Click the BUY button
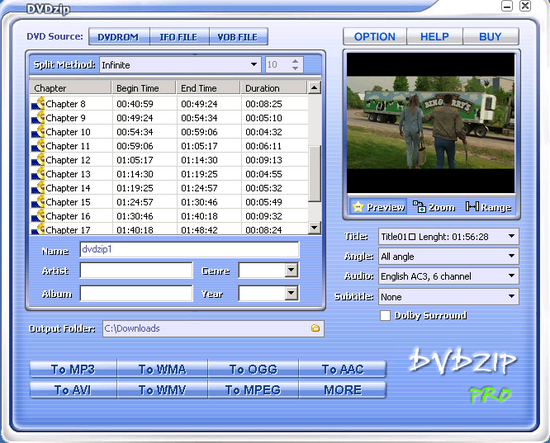Viewport: 550px width, 443px height. coord(490,36)
